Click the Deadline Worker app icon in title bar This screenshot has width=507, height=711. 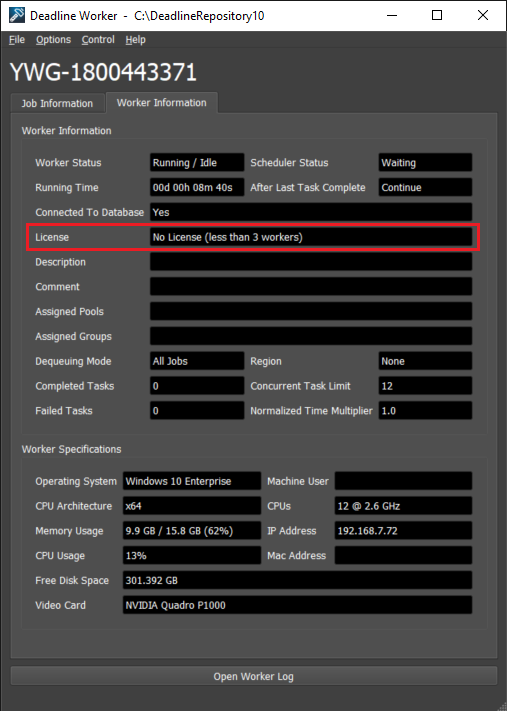tap(17, 15)
